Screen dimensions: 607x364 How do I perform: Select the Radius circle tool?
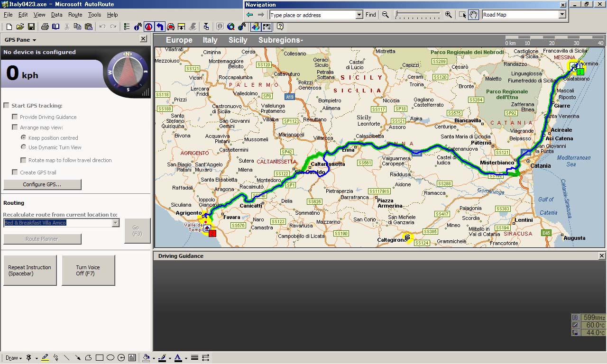tap(121, 358)
